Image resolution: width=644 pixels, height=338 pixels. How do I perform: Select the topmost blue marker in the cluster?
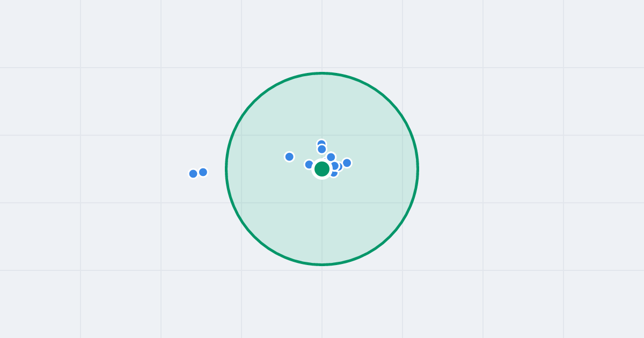321,143
